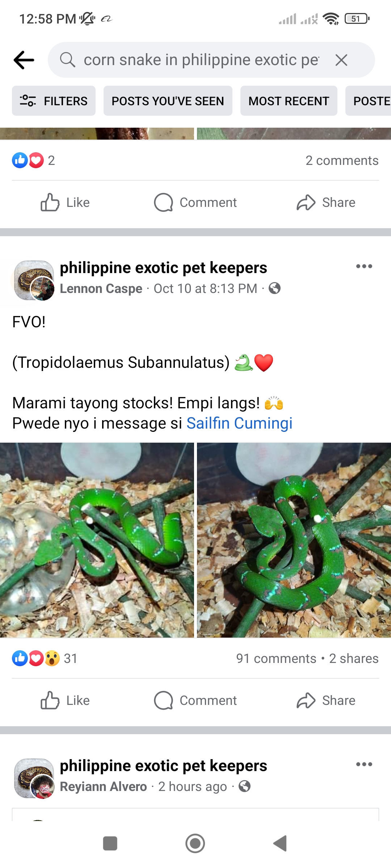Tap the back arrow icon

(x=24, y=60)
